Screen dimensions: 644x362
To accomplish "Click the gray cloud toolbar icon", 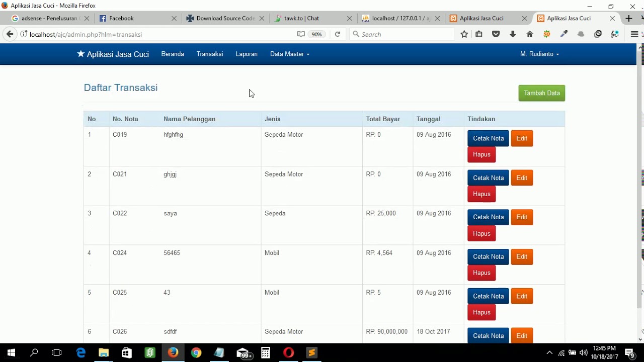I will click(581, 34).
